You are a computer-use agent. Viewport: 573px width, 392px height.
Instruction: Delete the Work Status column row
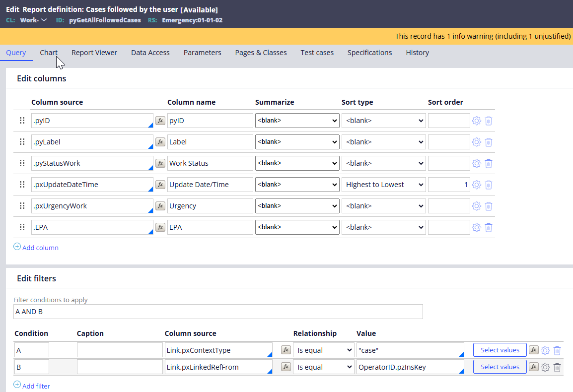[x=489, y=163]
